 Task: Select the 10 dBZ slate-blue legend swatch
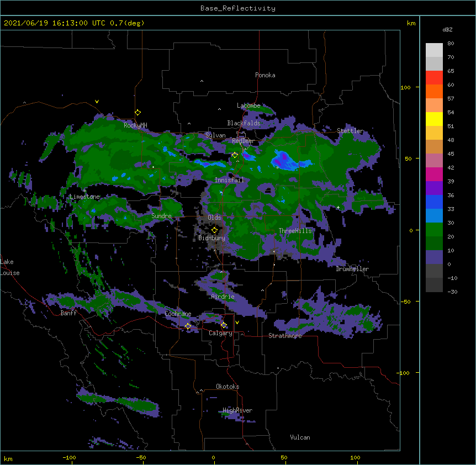click(434, 257)
